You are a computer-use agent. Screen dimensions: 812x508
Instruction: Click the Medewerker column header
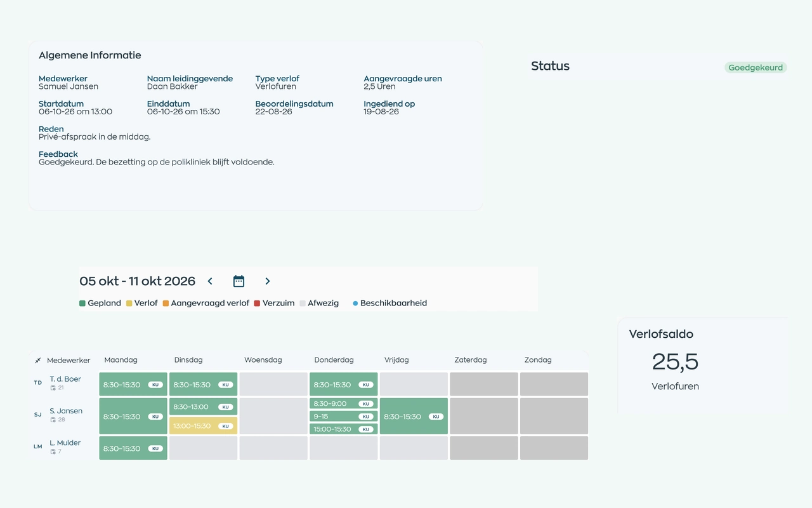[69, 360]
